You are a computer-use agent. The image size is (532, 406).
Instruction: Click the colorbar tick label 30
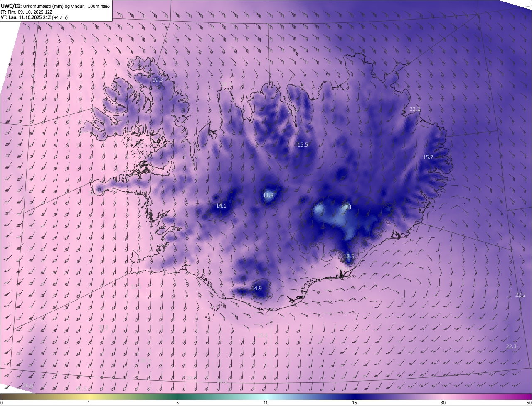click(x=443, y=403)
